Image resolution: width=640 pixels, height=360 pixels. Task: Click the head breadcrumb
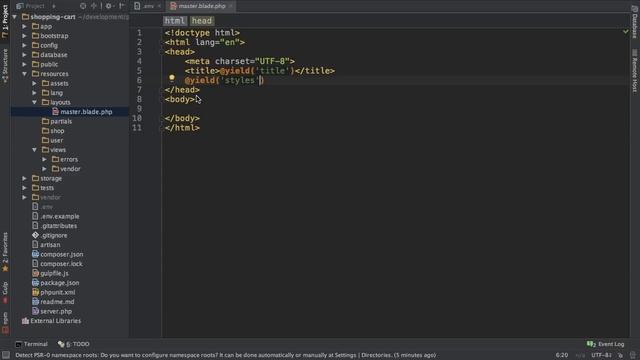pos(202,21)
